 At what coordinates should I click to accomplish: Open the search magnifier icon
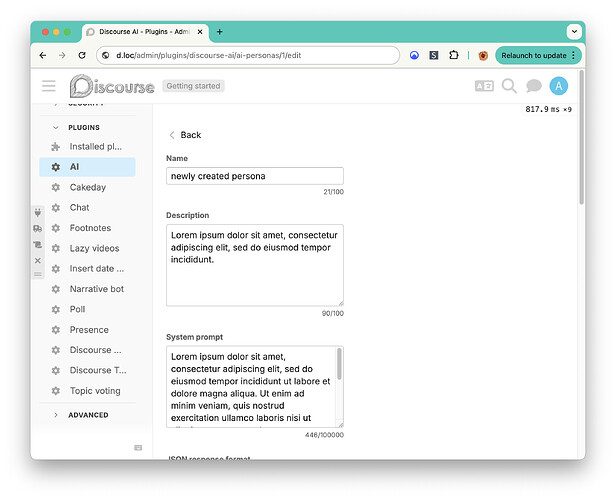(509, 86)
